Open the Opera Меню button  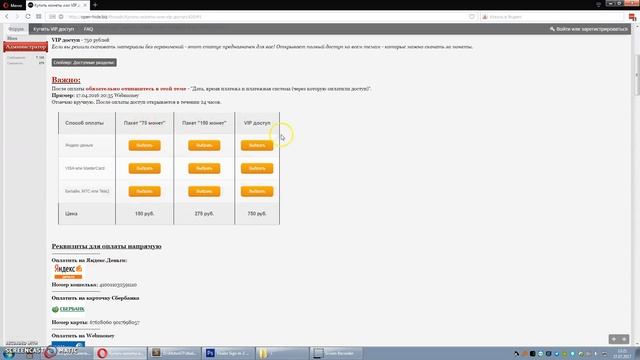pos(12,5)
